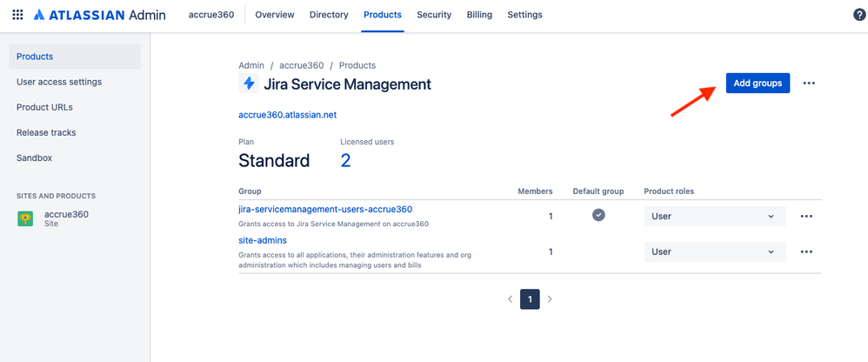Image resolution: width=868 pixels, height=362 pixels.
Task: Select page 1 in pagination
Action: (530, 299)
